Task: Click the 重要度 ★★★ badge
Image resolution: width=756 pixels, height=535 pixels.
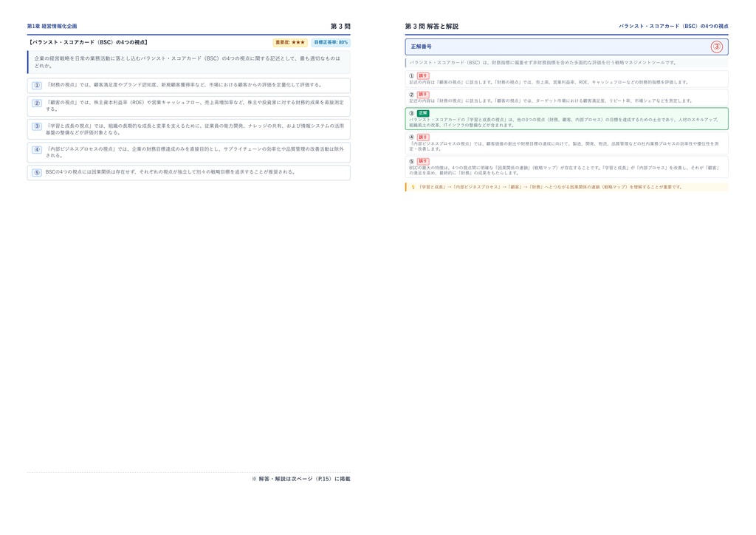Action: point(290,42)
